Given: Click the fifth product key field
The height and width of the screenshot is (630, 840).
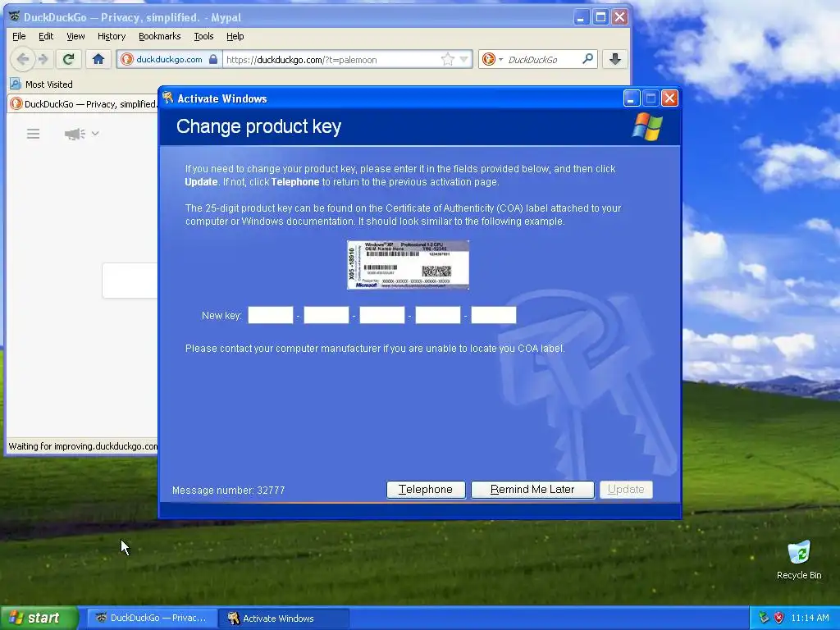Looking at the screenshot, I should pos(493,315).
